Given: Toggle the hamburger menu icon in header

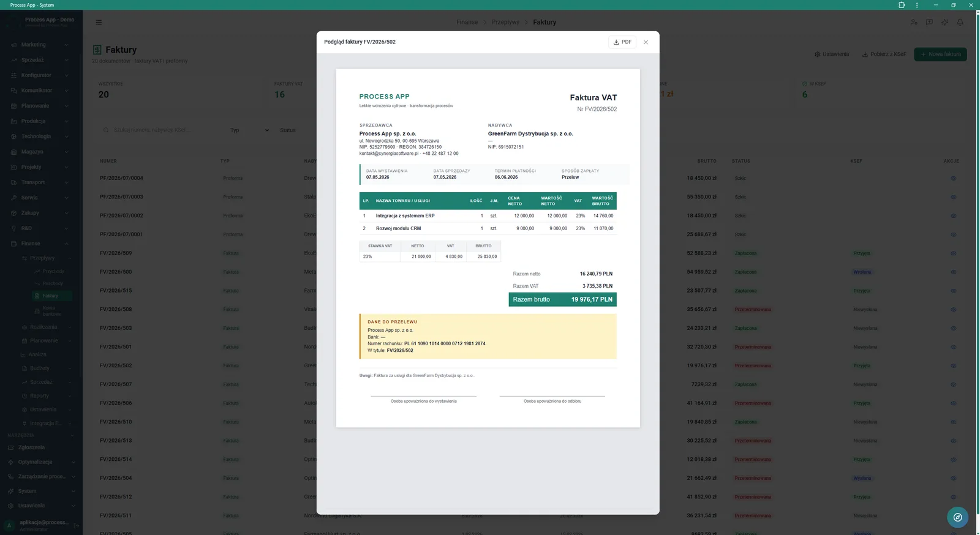Looking at the screenshot, I should tap(99, 22).
